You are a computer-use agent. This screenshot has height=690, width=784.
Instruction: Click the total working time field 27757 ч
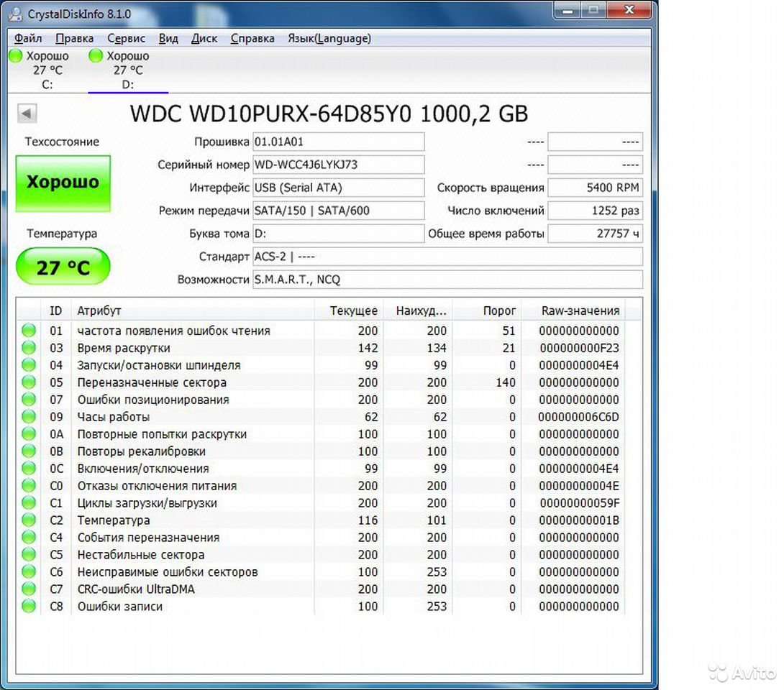coord(595,234)
